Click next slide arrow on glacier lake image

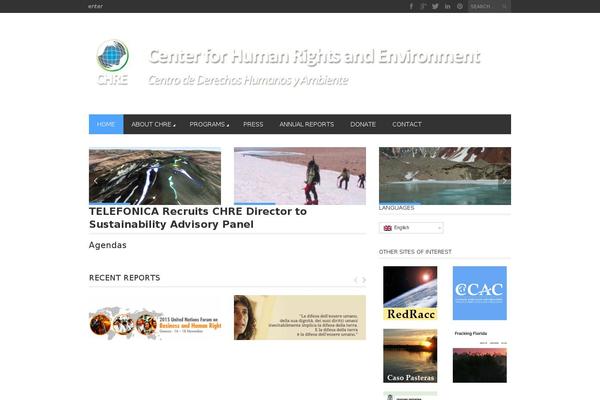(x=504, y=180)
